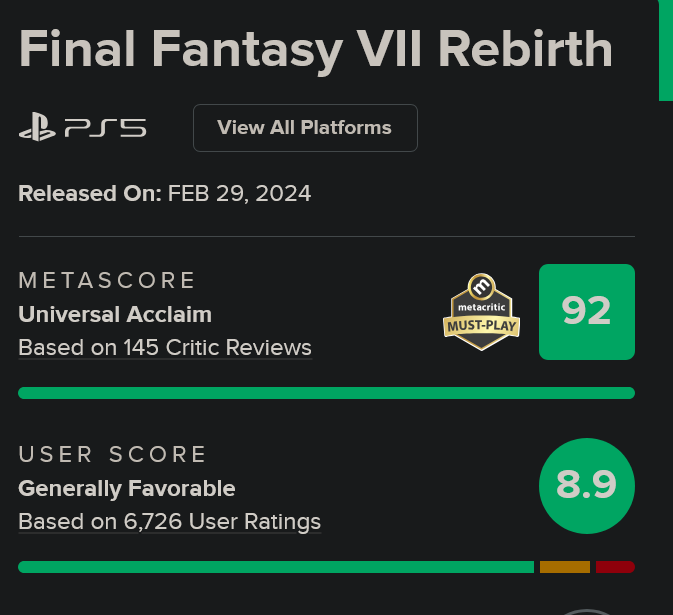This screenshot has height=615, width=673.
Task: Open the Based on 6,726 User Ratings link
Action: (170, 522)
